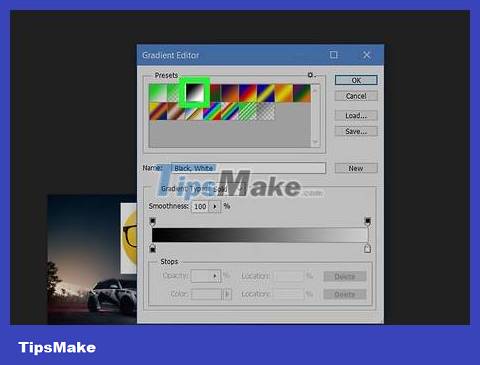This screenshot has width=480, height=365.
Task: Select the gray checkered neutral density preset
Action: click(266, 111)
